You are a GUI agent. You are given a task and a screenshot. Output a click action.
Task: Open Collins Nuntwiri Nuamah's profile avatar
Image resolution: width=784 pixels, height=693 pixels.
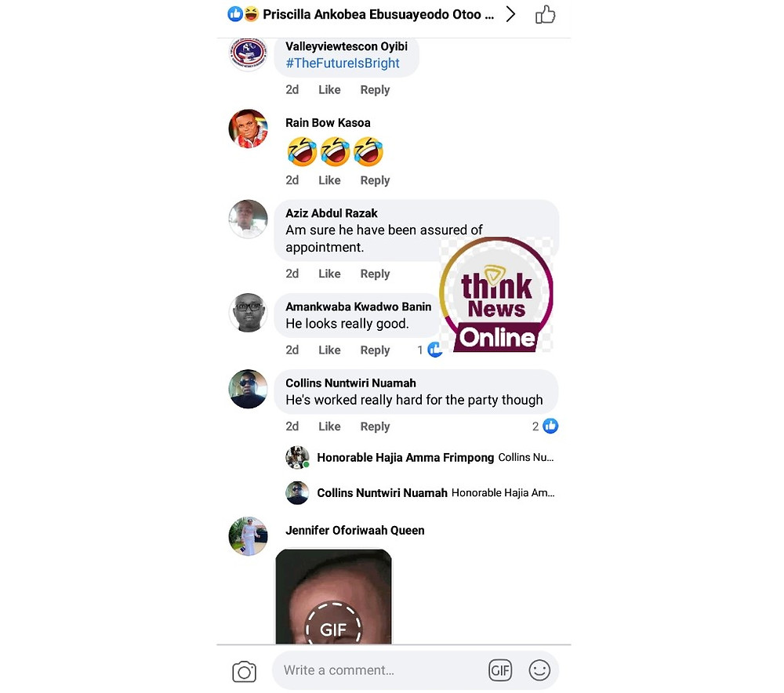click(248, 389)
